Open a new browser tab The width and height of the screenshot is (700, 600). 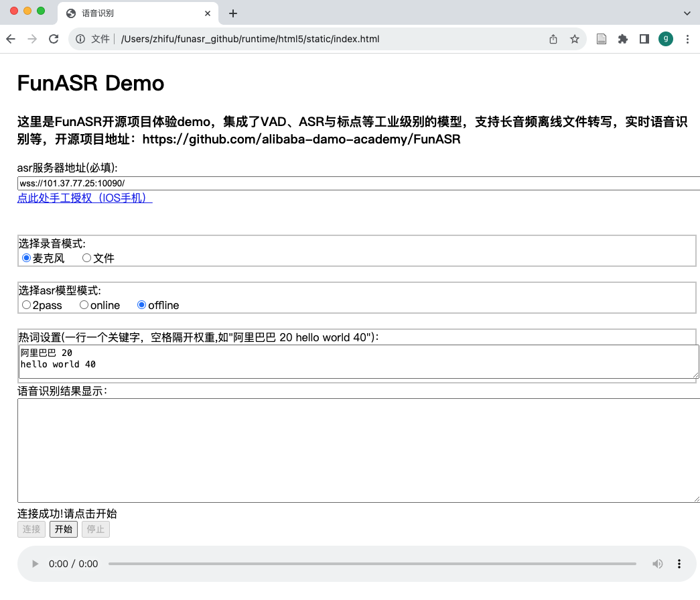pos(232,13)
